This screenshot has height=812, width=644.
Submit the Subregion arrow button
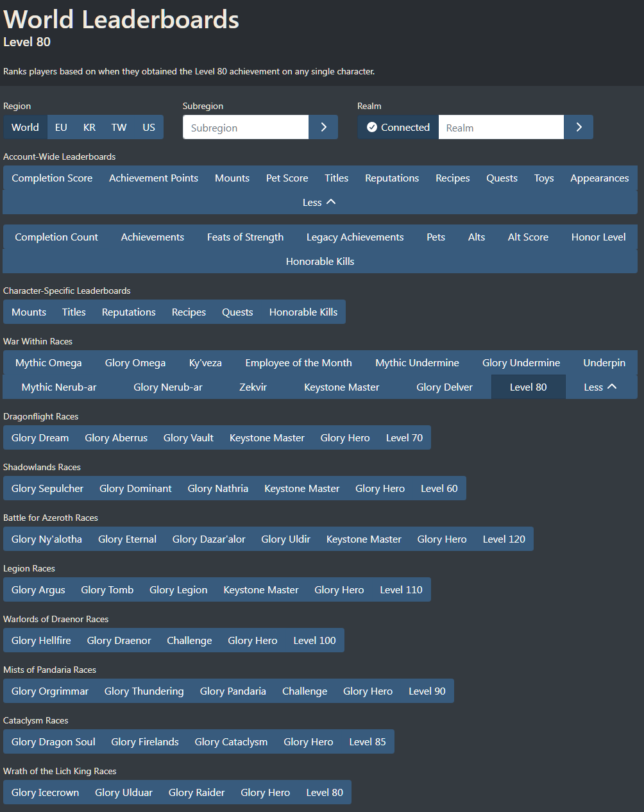tap(323, 127)
